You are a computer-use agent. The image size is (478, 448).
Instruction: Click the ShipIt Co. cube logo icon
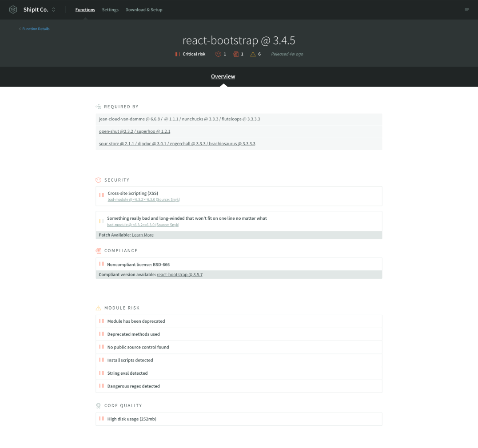(x=13, y=9)
